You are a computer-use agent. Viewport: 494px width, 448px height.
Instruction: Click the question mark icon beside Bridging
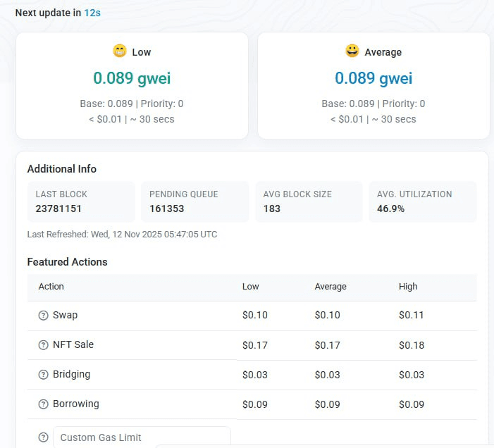point(43,375)
